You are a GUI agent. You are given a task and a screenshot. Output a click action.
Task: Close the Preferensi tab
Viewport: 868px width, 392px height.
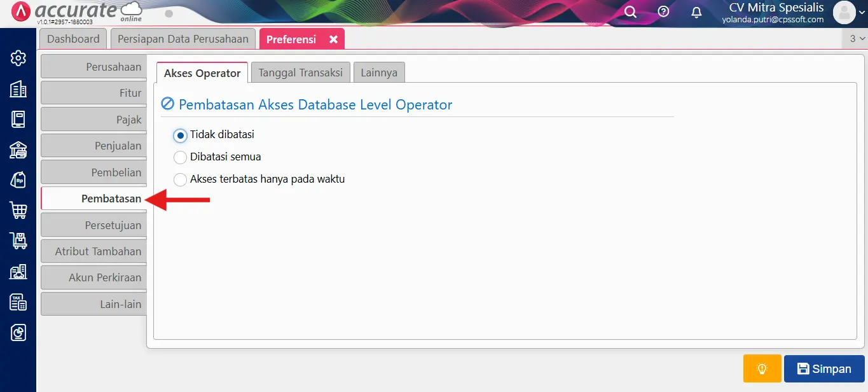[333, 39]
